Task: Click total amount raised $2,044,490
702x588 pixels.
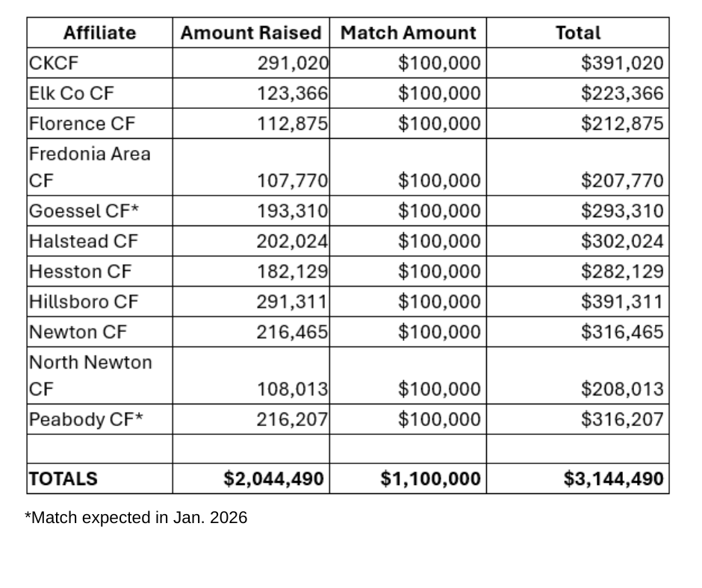Action: pos(275,478)
